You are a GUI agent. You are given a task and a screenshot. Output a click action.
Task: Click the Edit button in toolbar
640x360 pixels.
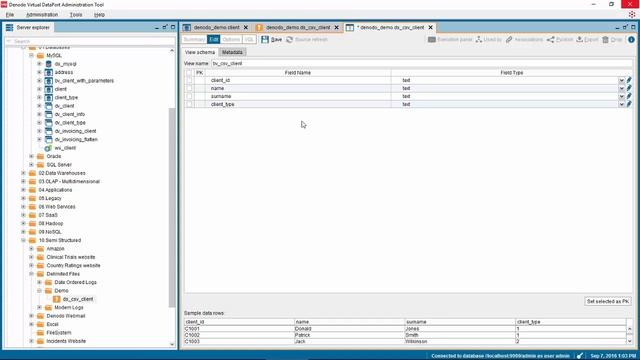[213, 40]
